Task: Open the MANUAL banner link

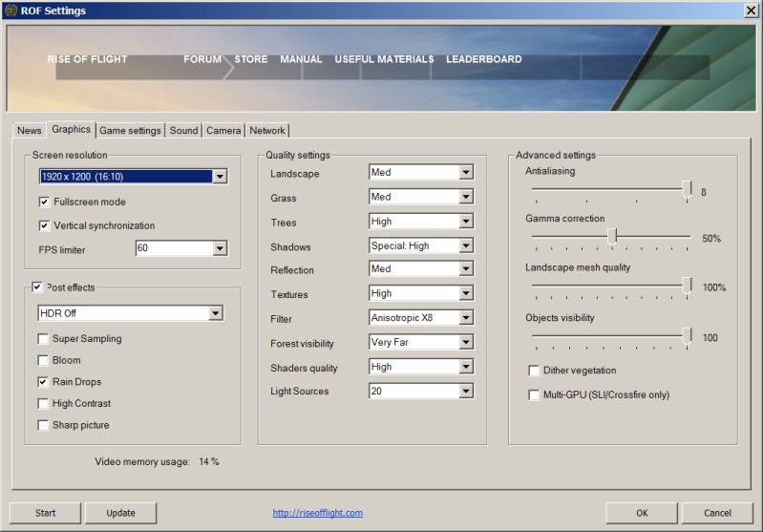Action: (x=301, y=59)
